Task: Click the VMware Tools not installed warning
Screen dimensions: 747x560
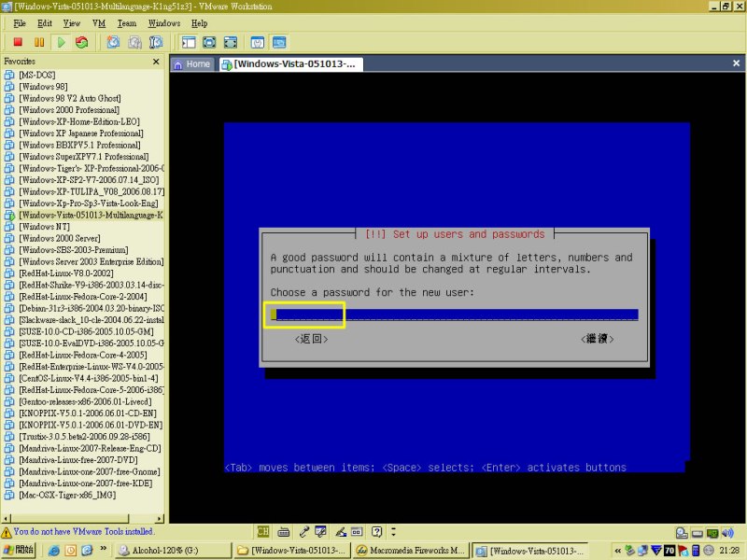Action: (x=78, y=531)
